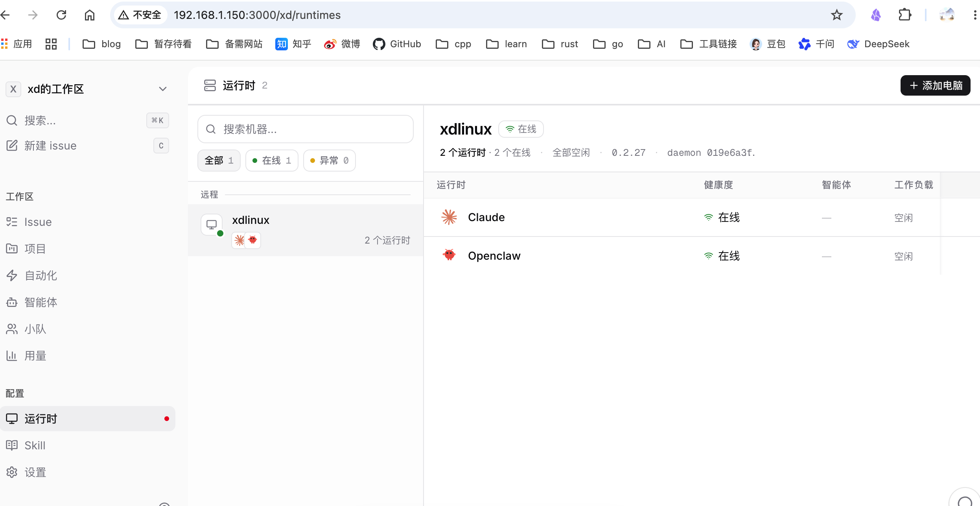Open the DeepSeek bookmark

pos(878,44)
